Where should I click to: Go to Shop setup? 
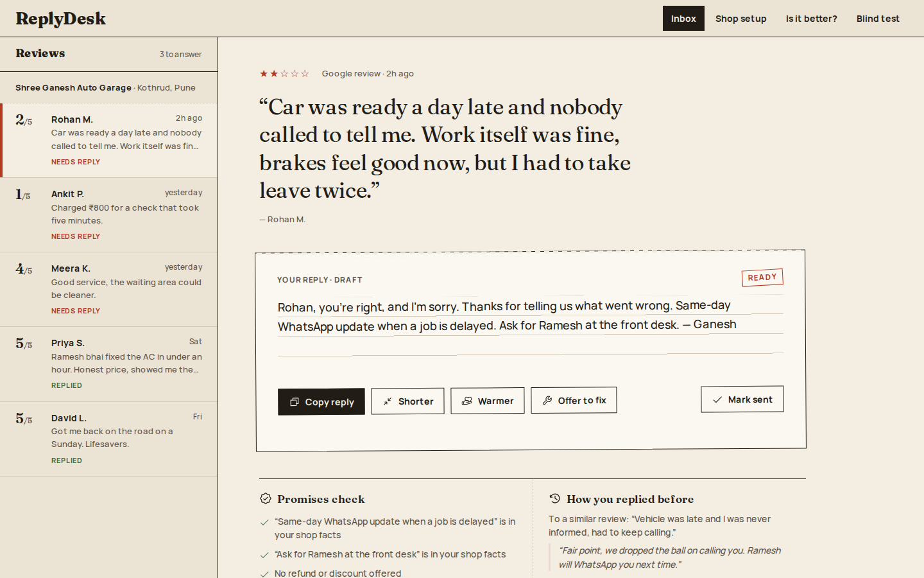741,19
